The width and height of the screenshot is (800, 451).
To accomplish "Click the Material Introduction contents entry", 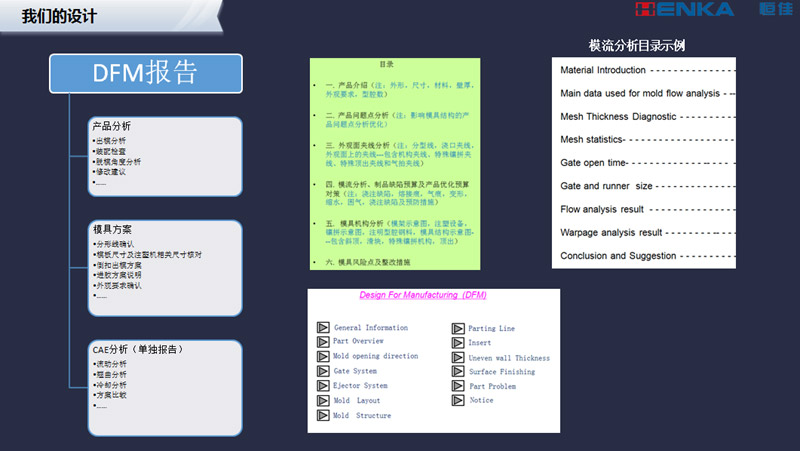I will [604, 71].
